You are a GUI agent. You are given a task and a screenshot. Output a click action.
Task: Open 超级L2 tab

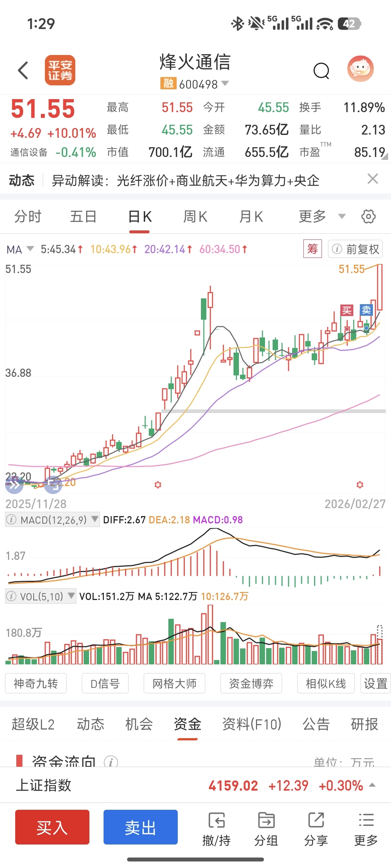(x=33, y=724)
